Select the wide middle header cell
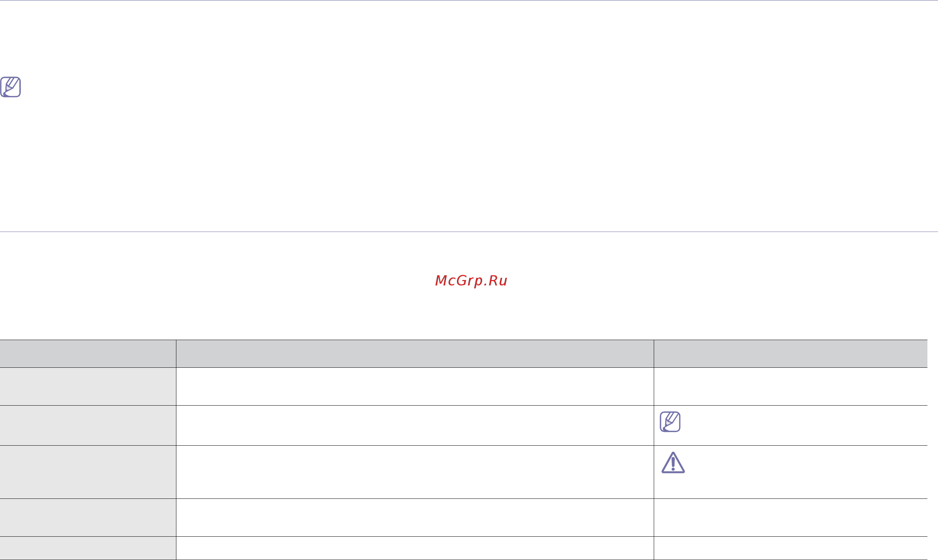 415,354
